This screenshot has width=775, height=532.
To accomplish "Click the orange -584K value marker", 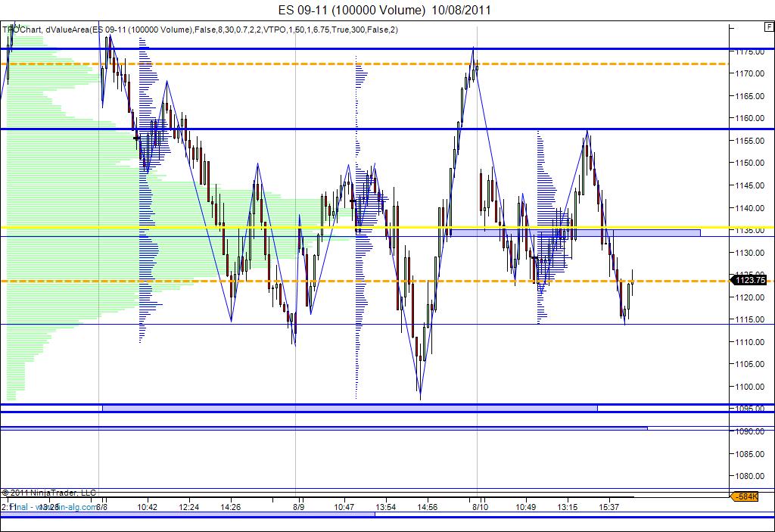I will tap(745, 496).
